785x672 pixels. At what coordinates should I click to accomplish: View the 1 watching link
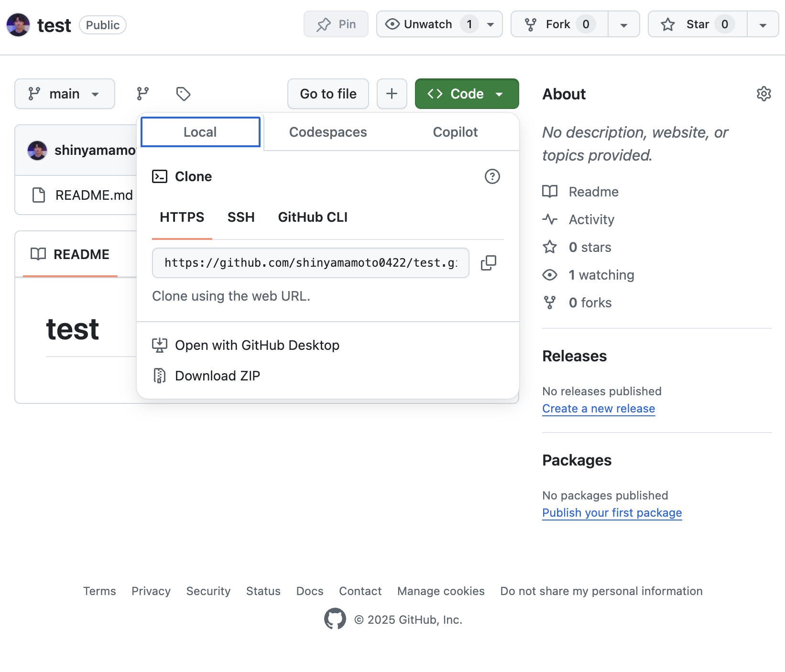pos(589,275)
